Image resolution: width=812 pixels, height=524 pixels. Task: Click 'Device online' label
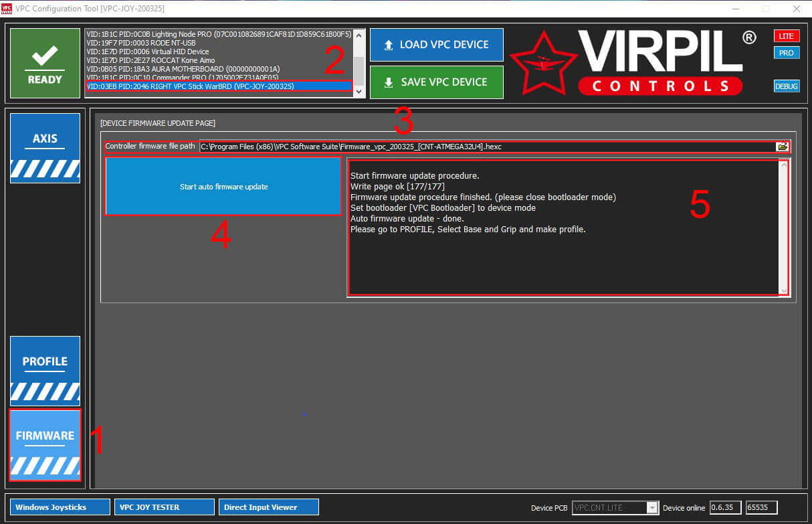click(684, 508)
